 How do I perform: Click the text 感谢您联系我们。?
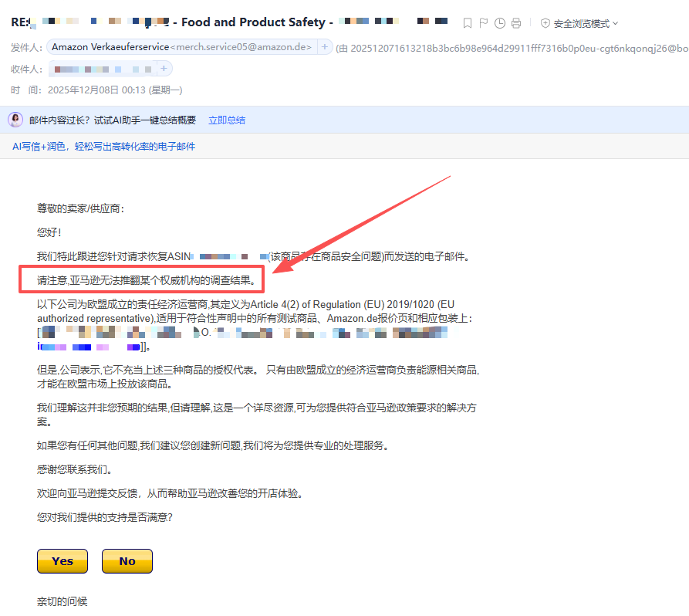(x=75, y=469)
